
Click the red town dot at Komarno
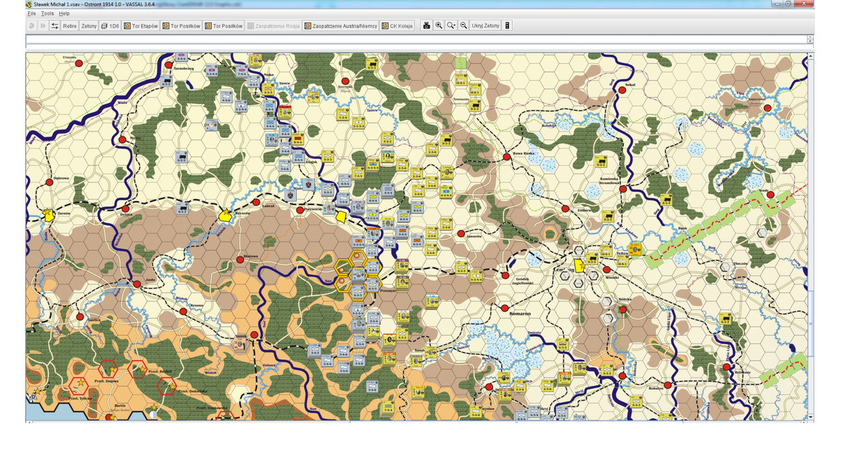(x=505, y=308)
